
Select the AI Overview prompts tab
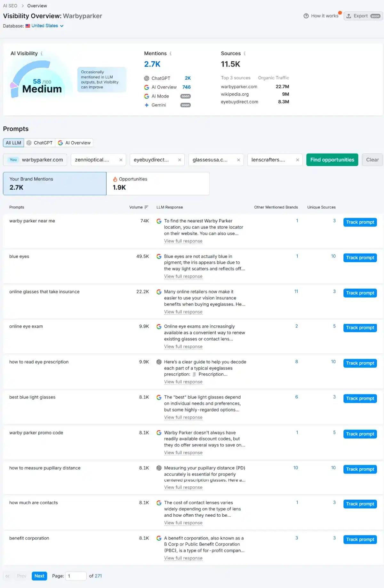[x=74, y=143]
